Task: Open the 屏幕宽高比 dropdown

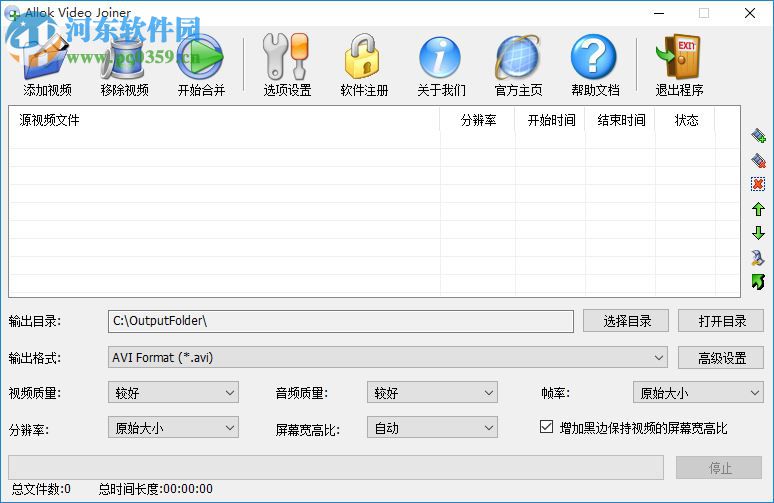Action: pyautogui.click(x=432, y=427)
